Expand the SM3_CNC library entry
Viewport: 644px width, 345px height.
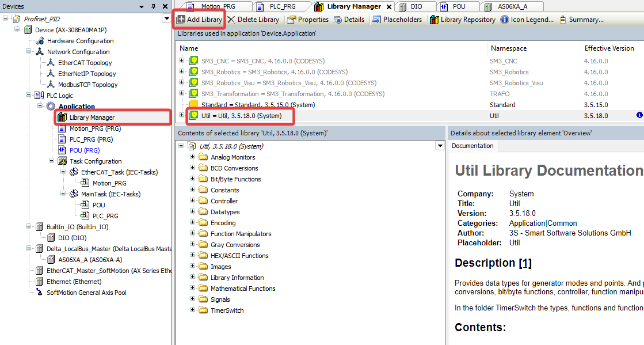[x=182, y=60]
